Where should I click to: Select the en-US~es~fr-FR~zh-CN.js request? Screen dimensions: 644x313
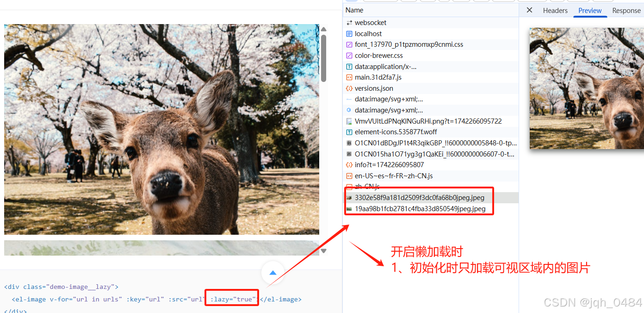coord(431,176)
